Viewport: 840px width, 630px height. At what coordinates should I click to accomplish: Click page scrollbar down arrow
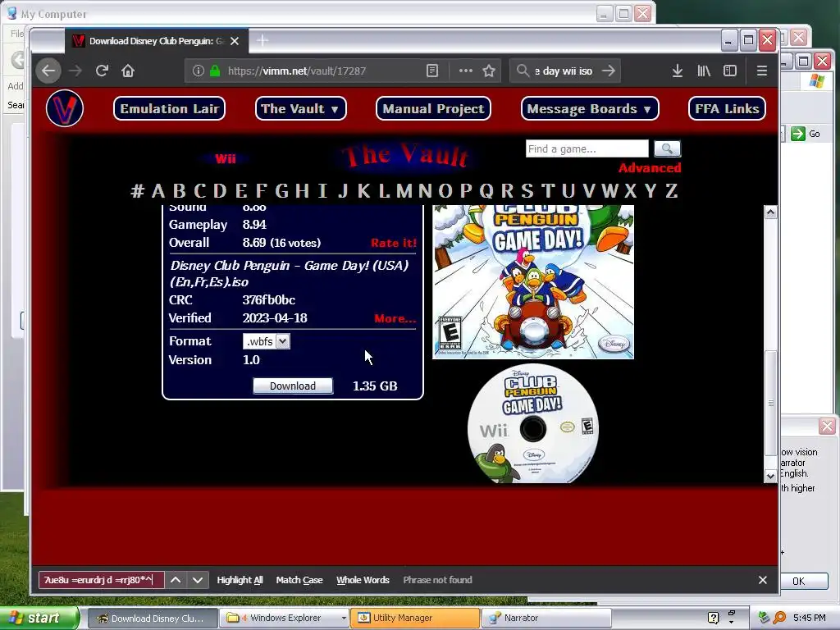[x=770, y=476]
